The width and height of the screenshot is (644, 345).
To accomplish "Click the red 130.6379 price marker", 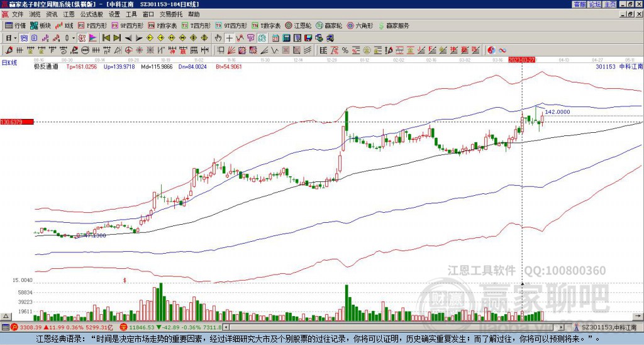I will coord(17,122).
